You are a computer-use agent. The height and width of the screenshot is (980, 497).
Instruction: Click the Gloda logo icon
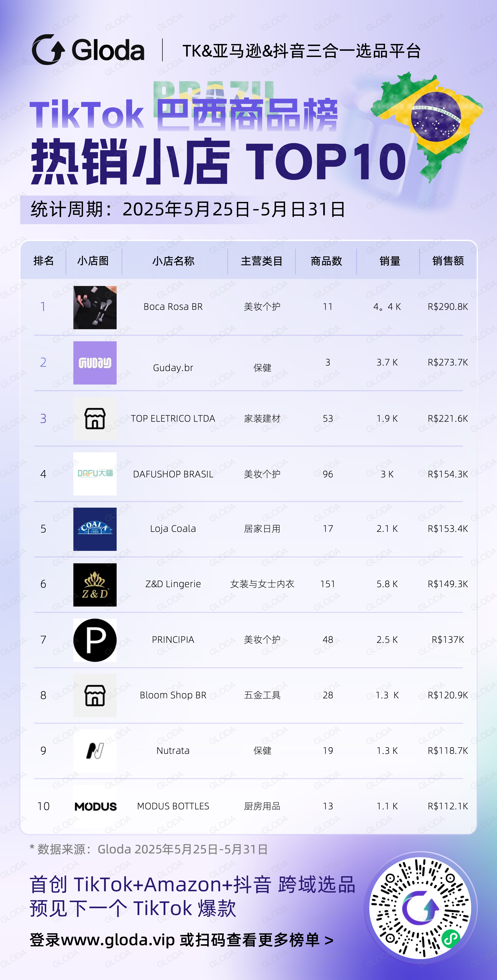click(x=48, y=50)
